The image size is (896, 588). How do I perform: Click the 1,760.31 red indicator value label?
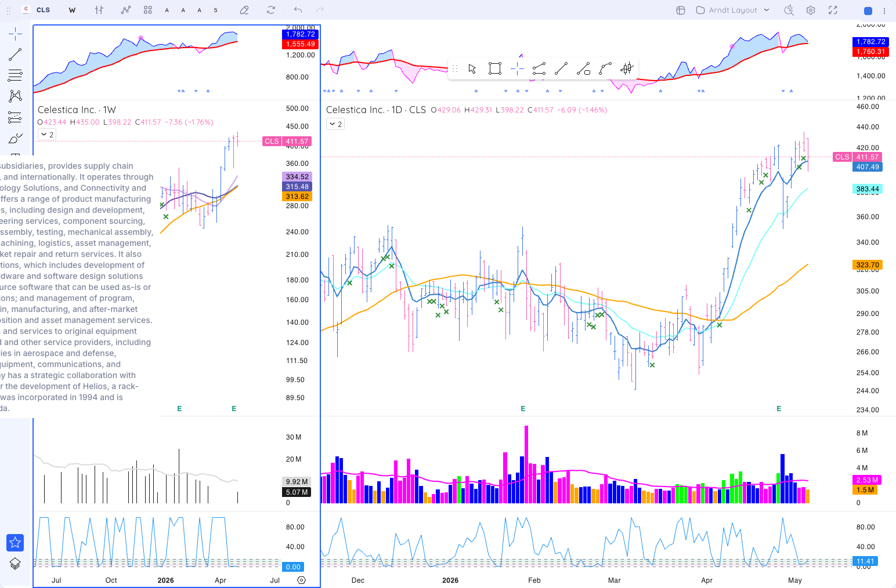pos(870,52)
